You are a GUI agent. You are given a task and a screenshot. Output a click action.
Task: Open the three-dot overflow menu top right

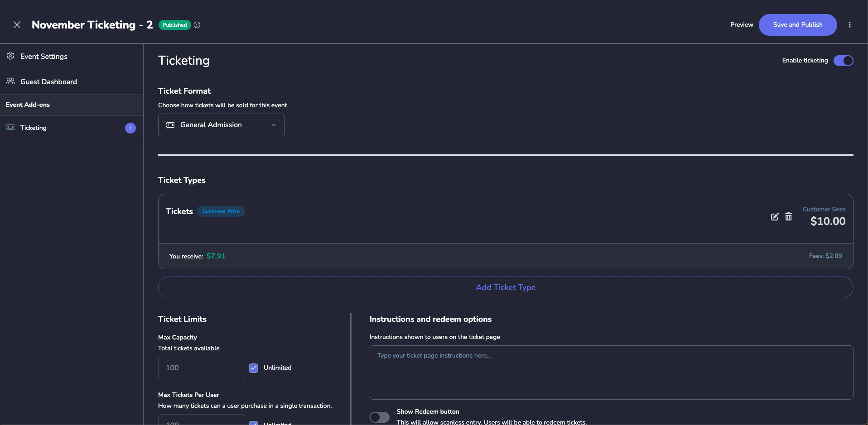pyautogui.click(x=850, y=25)
